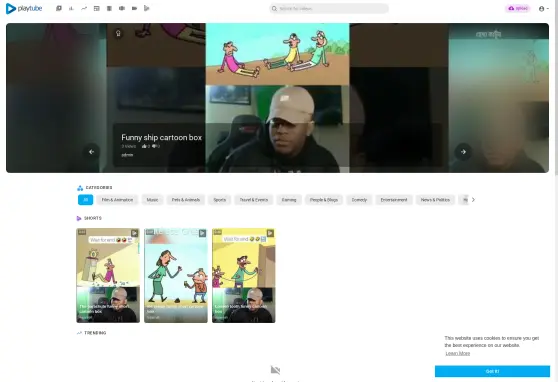The image size is (558, 382).
Task: Open the trending arrow icon in top bar
Action: click(84, 8)
